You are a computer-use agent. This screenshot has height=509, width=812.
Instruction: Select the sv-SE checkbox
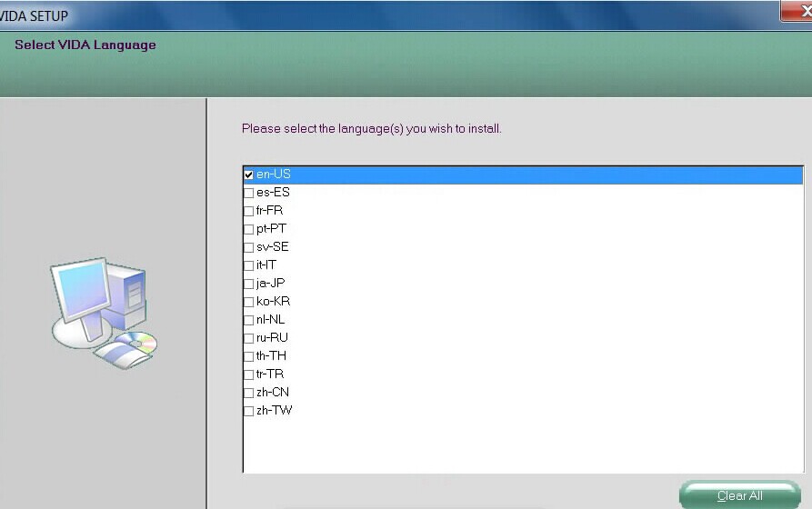(x=248, y=247)
